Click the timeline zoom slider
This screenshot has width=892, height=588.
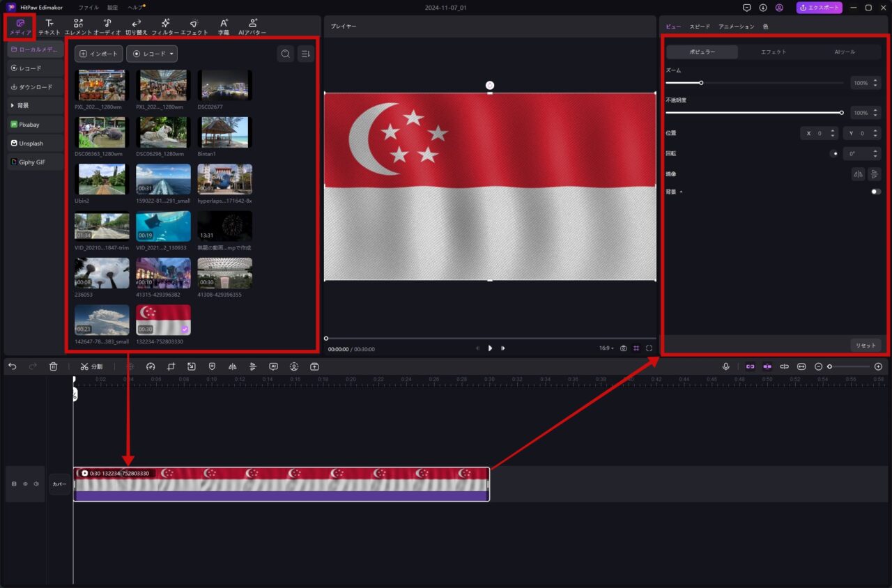pyautogui.click(x=849, y=366)
